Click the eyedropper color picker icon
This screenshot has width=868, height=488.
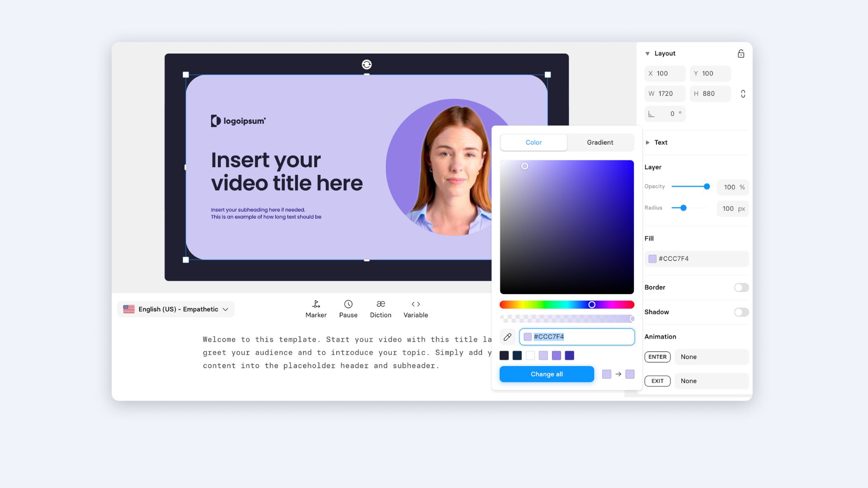tap(507, 337)
